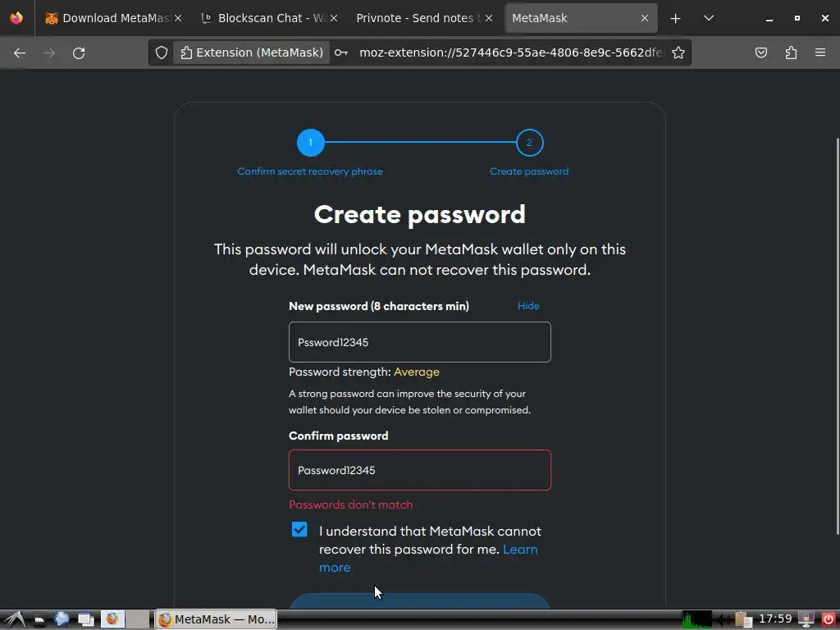This screenshot has width=840, height=630.
Task: Close the Download MetaMask tab
Action: click(x=178, y=18)
